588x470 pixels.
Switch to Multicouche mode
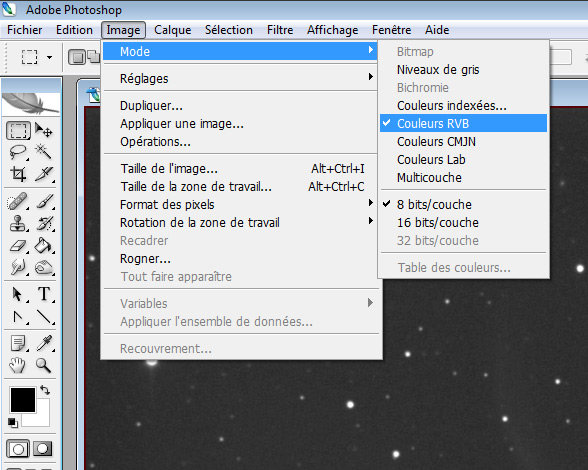[x=463, y=177]
